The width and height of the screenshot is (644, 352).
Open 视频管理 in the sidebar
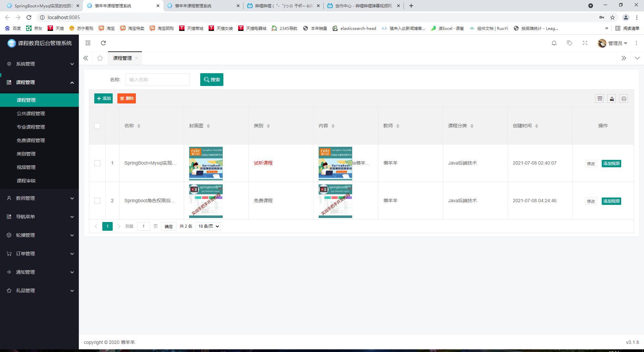click(39, 167)
